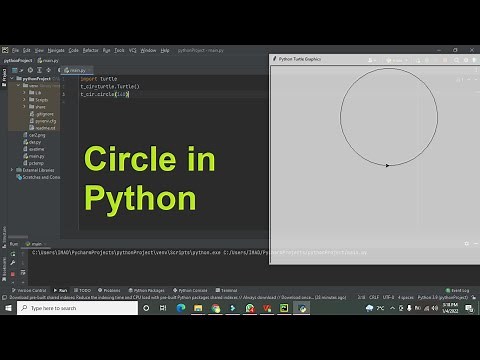Open the Tools menu

coord(119,50)
